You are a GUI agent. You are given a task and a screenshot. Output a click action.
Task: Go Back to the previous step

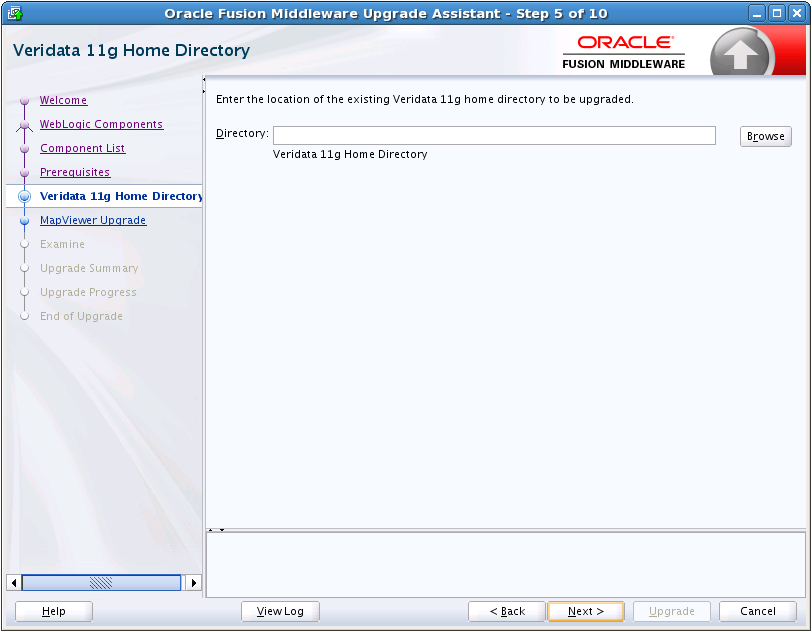coord(507,611)
